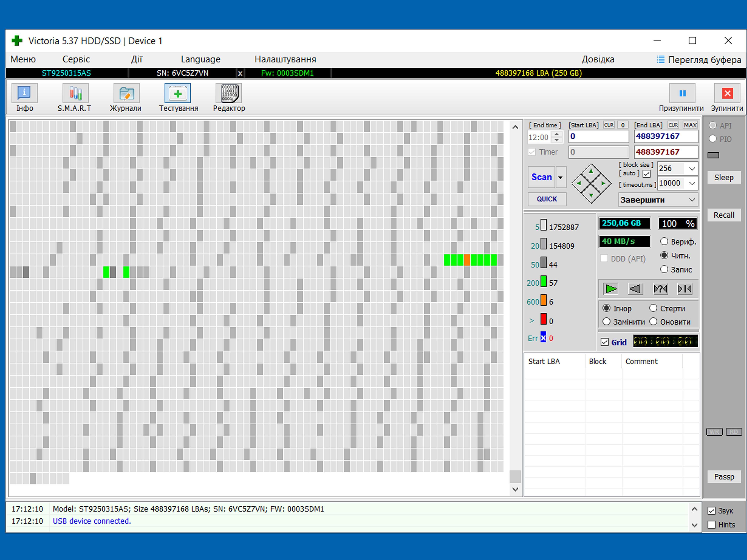Toggle the Grid checkbox
747x560 pixels.
click(x=605, y=342)
